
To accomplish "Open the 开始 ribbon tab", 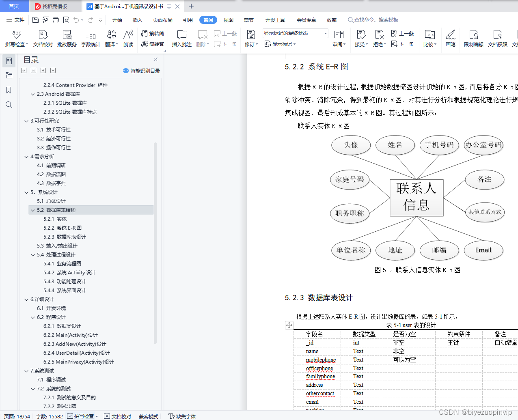I will (117, 20).
